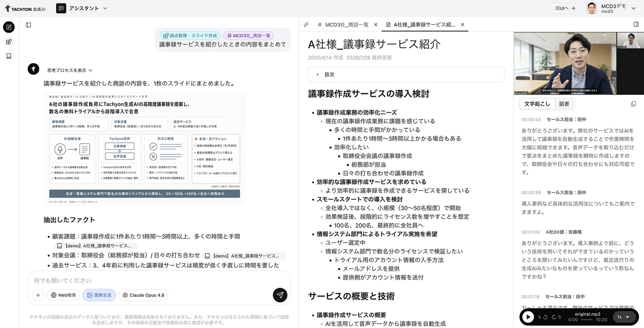Toggle Web検索 option
Viewport: 644px width, 328px height.
(x=63, y=295)
